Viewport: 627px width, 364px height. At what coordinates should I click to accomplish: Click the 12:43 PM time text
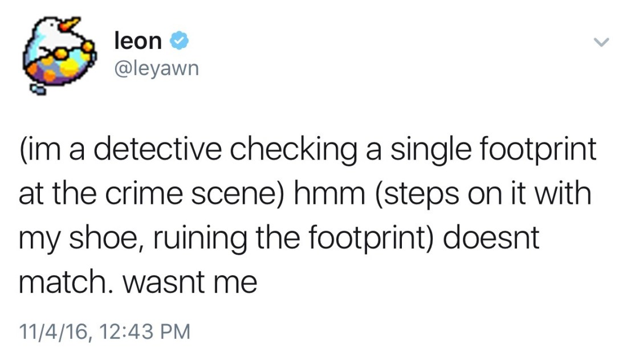click(144, 332)
